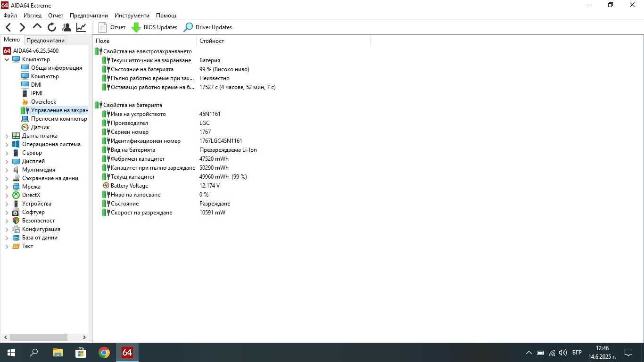Open the Overclock tree item
Screen dimensions: 644x362
43,102
